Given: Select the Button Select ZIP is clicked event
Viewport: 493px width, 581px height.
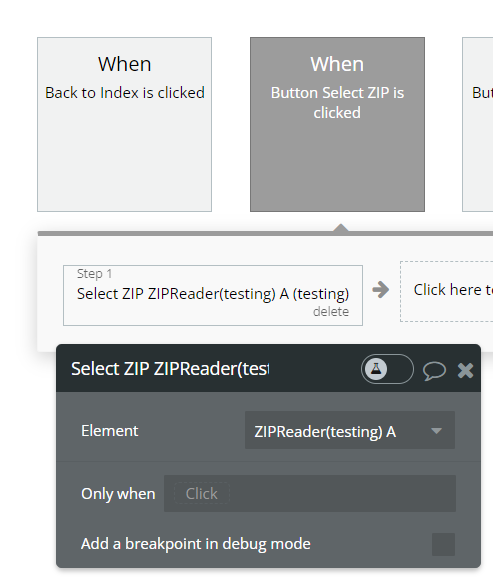Looking at the screenshot, I should pyautogui.click(x=337, y=124).
